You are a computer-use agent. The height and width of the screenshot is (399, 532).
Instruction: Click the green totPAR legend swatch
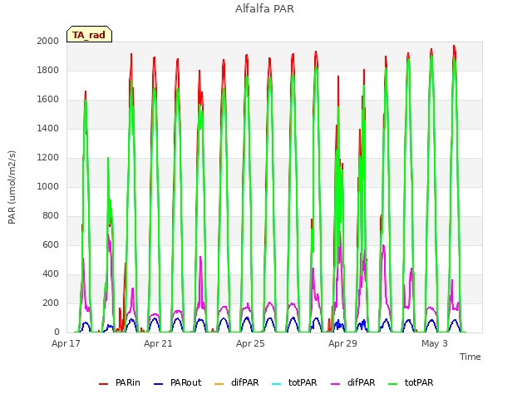tap(393, 384)
